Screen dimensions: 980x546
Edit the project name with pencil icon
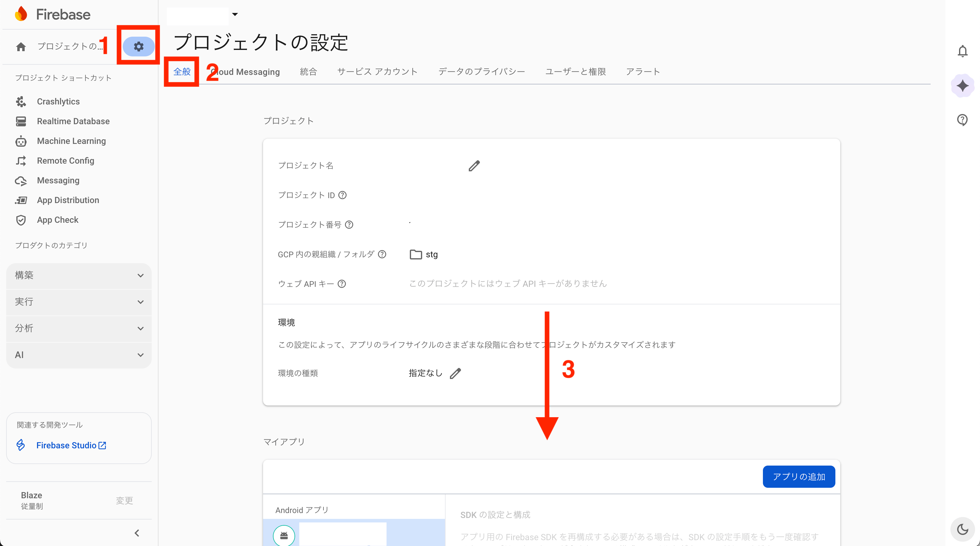pyautogui.click(x=474, y=166)
